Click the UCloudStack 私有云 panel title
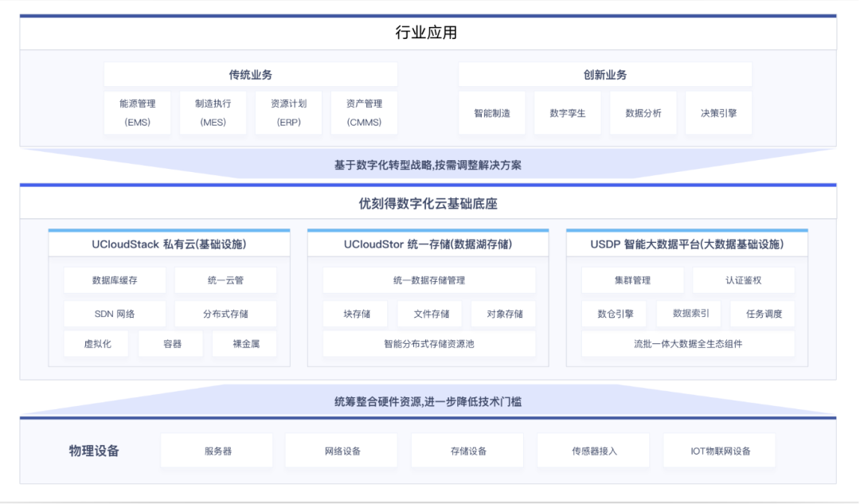 (169, 244)
